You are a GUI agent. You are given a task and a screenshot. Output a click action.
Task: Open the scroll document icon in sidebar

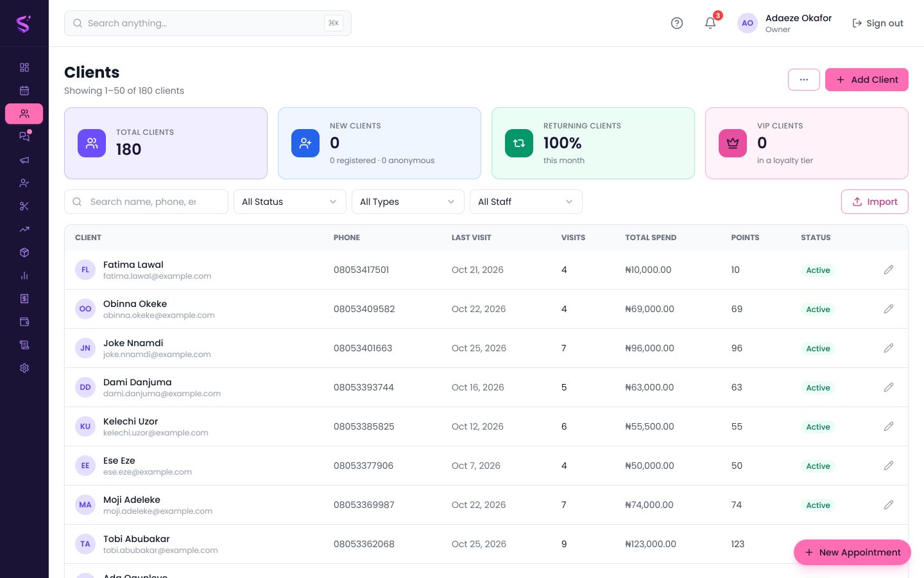pyautogui.click(x=24, y=345)
